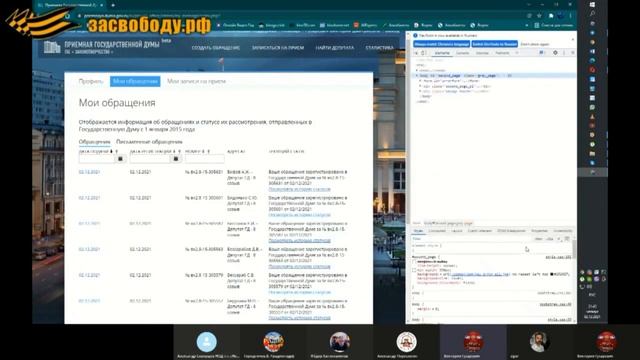This screenshot has width=640, height=360.
Task: Activate DevTools inspect element picker icon
Action: coord(416,53)
